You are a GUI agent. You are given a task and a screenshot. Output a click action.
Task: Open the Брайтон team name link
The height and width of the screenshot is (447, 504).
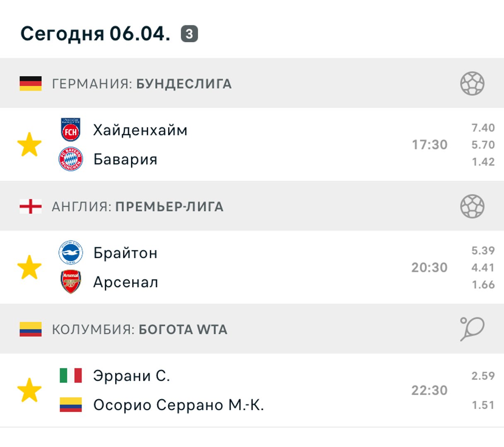click(125, 253)
